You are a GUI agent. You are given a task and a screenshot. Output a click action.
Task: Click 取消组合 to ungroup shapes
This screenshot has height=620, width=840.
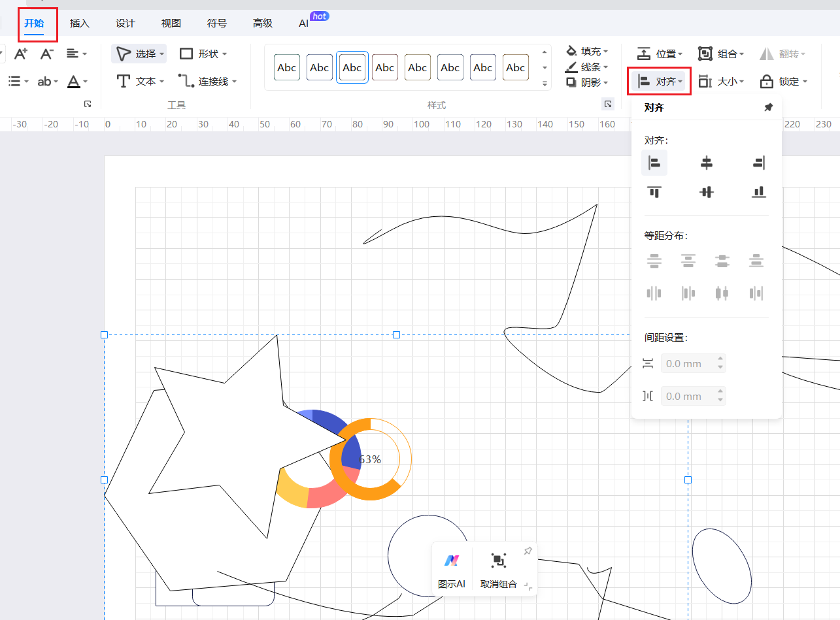click(498, 570)
